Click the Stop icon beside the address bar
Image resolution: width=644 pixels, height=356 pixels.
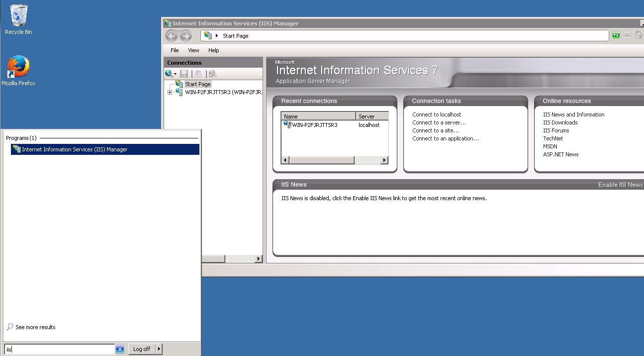pos(627,35)
